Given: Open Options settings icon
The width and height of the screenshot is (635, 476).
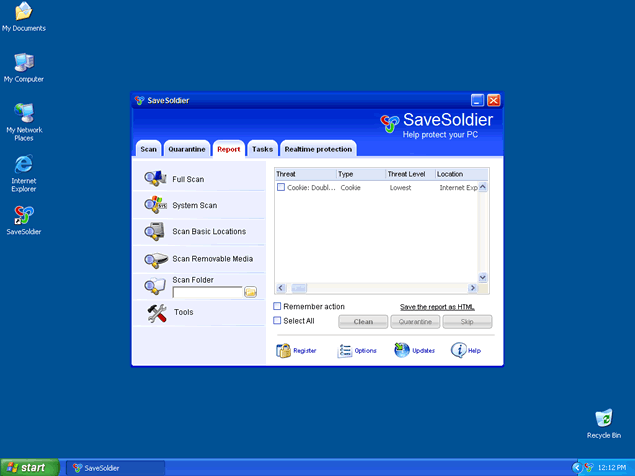Looking at the screenshot, I should 345,351.
